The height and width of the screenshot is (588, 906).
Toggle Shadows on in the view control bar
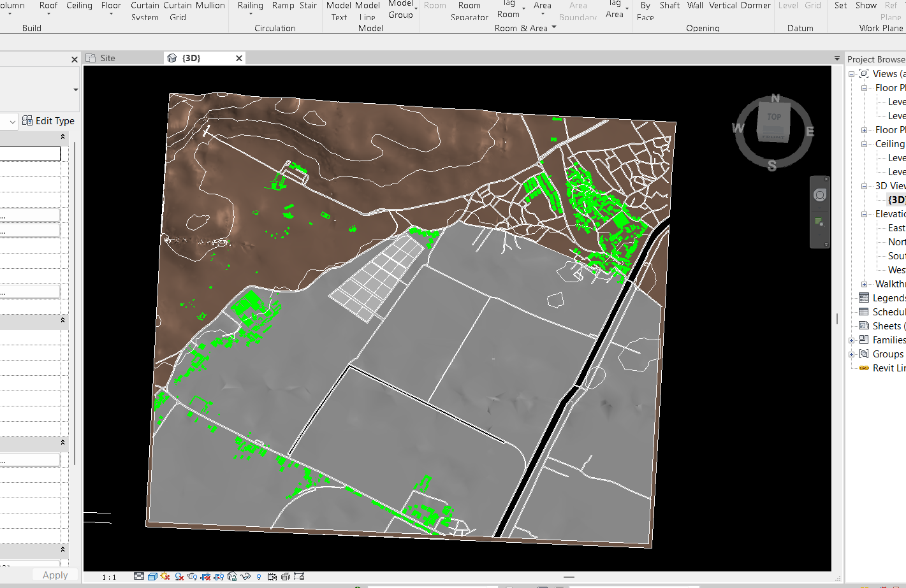coord(178,577)
